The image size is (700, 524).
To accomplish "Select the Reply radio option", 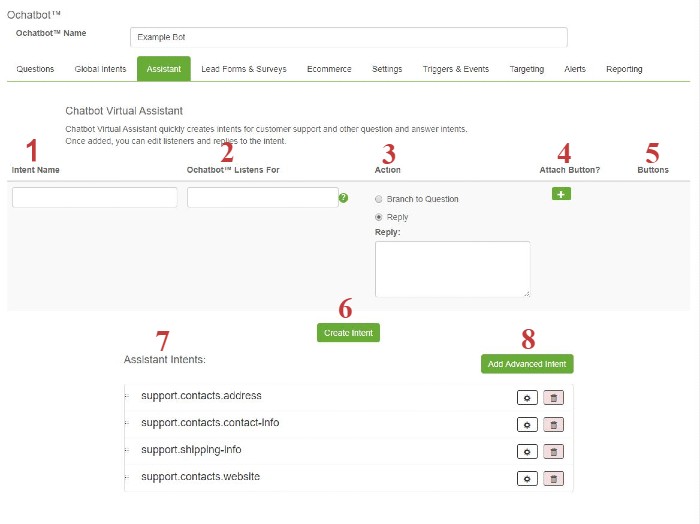I will coord(379,217).
